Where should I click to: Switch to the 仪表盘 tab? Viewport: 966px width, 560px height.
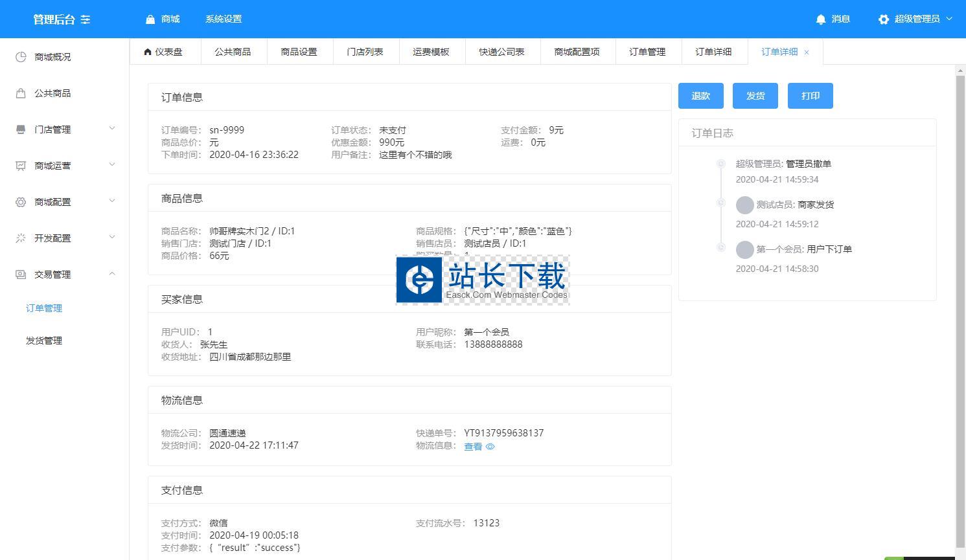(164, 52)
